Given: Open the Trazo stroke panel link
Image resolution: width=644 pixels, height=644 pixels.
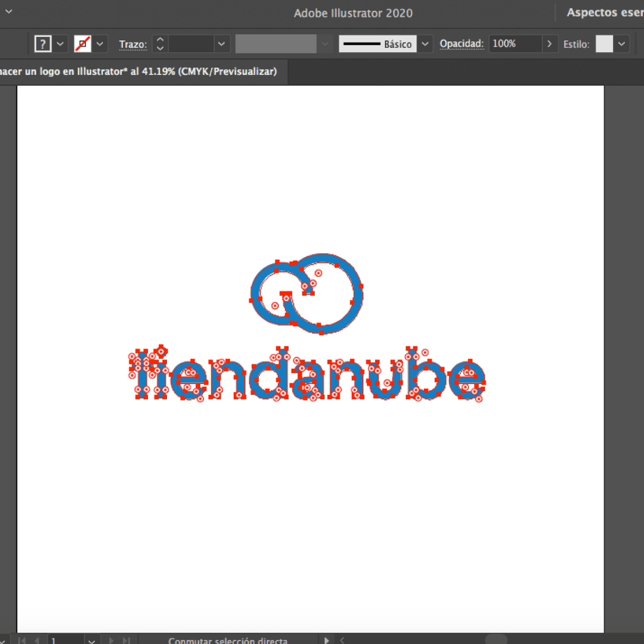Looking at the screenshot, I should tap(133, 44).
